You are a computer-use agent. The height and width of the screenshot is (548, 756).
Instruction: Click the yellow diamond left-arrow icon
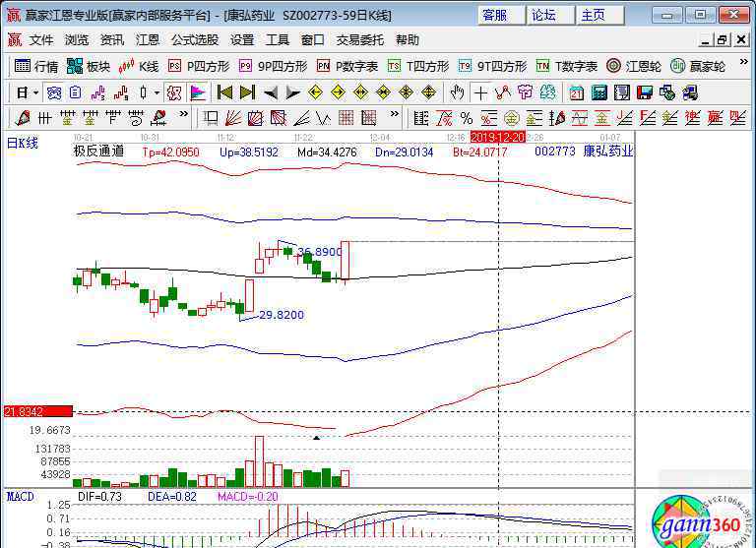pos(315,92)
